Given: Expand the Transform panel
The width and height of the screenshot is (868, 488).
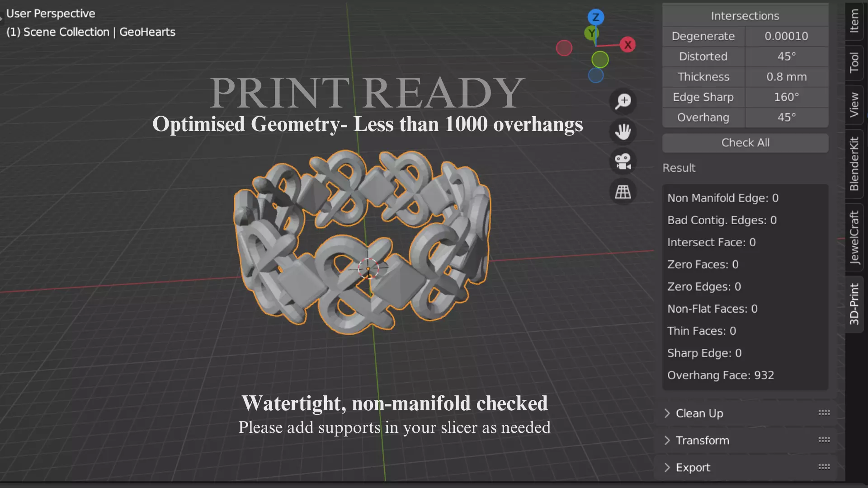Looking at the screenshot, I should 702,440.
